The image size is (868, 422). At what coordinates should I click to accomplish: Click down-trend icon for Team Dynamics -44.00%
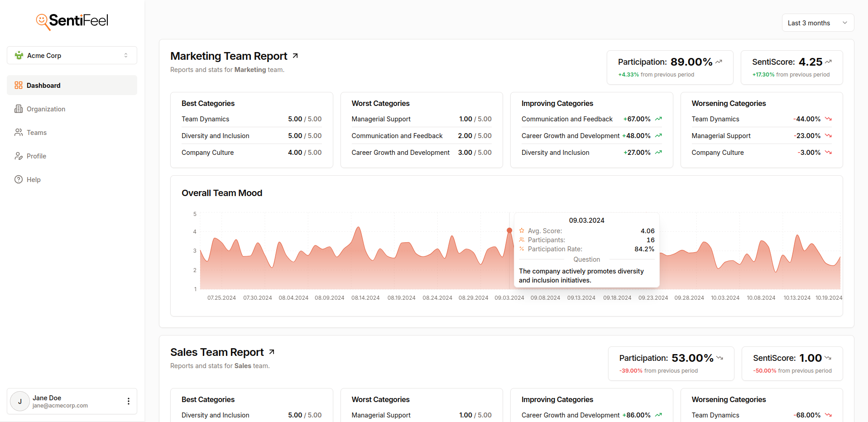click(x=828, y=119)
